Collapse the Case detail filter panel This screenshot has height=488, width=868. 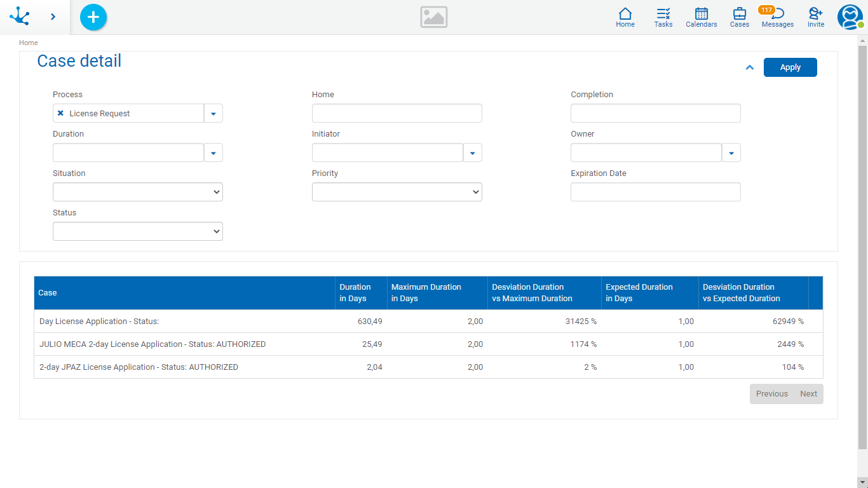tap(750, 67)
